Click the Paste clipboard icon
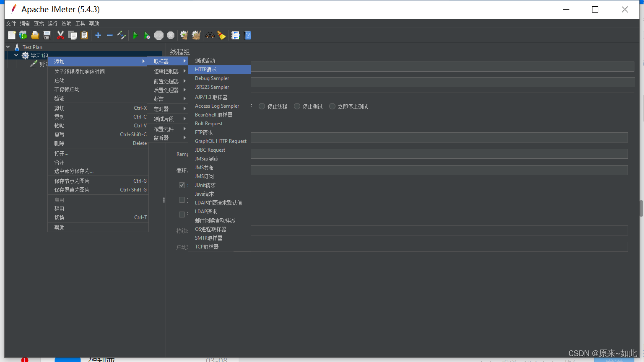This screenshot has height=362, width=644. (84, 35)
